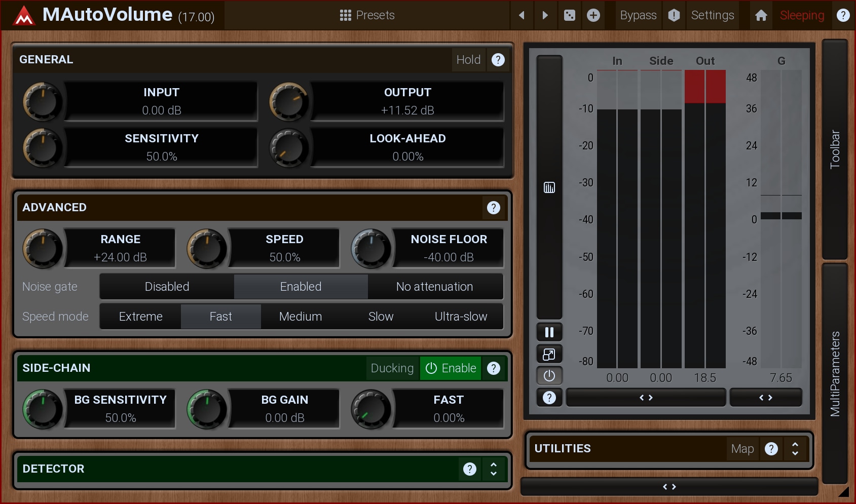Click the meter power icon button
Viewport: 856px width, 504px height.
tap(549, 376)
